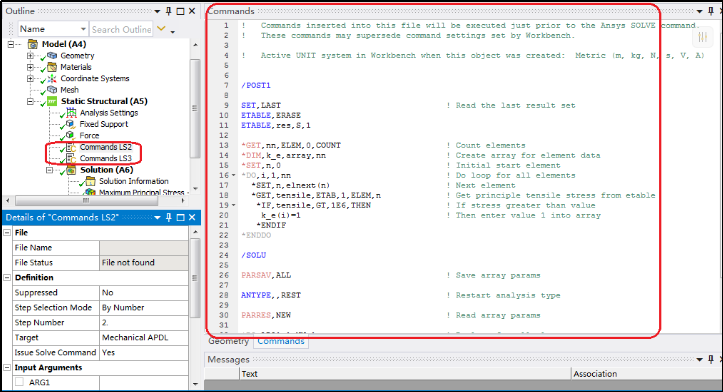Viewport: 723px width, 392px height.
Task: Click the Outline vertical scrollbar
Action: 195,108
